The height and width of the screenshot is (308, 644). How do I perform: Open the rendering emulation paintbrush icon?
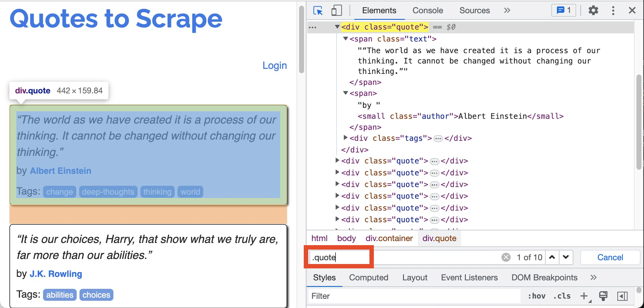(x=603, y=296)
